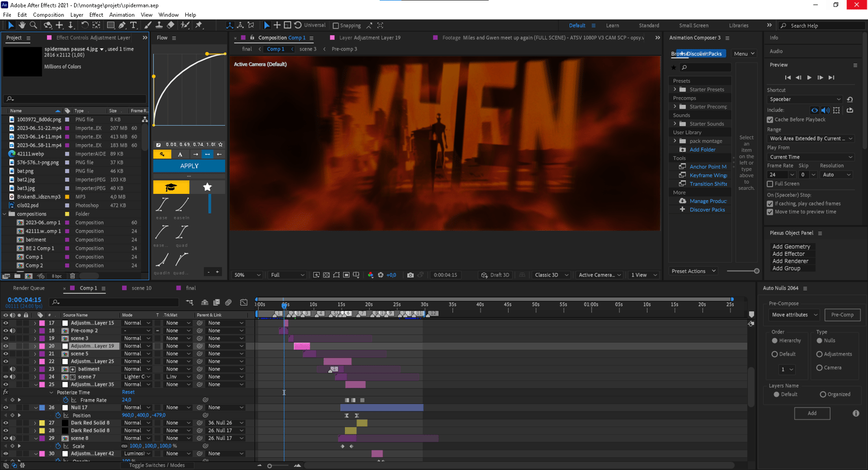Select the Organized layers name radio button

[x=823, y=394]
